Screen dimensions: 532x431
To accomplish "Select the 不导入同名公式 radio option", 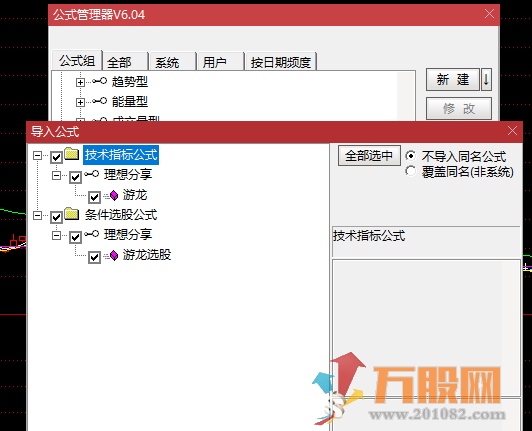I will point(410,156).
